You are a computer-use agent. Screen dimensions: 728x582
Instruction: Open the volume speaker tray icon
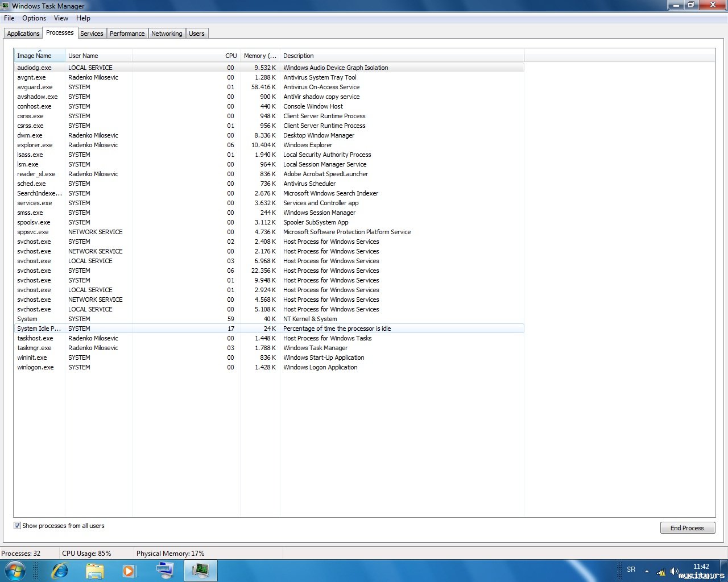[675, 571]
